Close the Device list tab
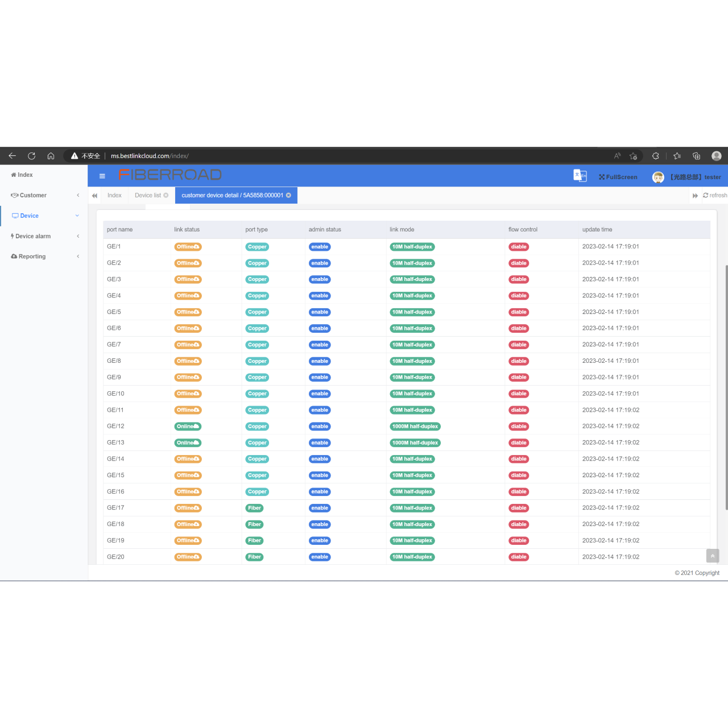 click(166, 196)
